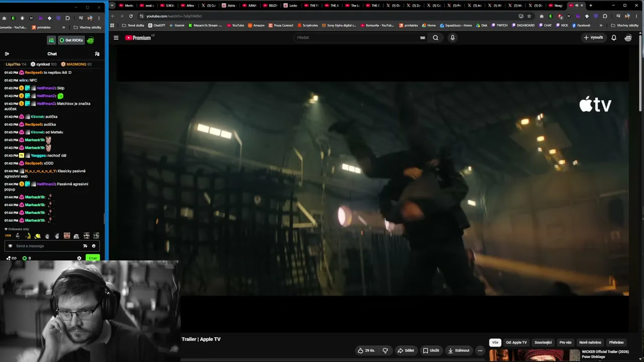Screen dimensions: 644x362
Task: Open the chat users list icon
Action: [x=97, y=54]
